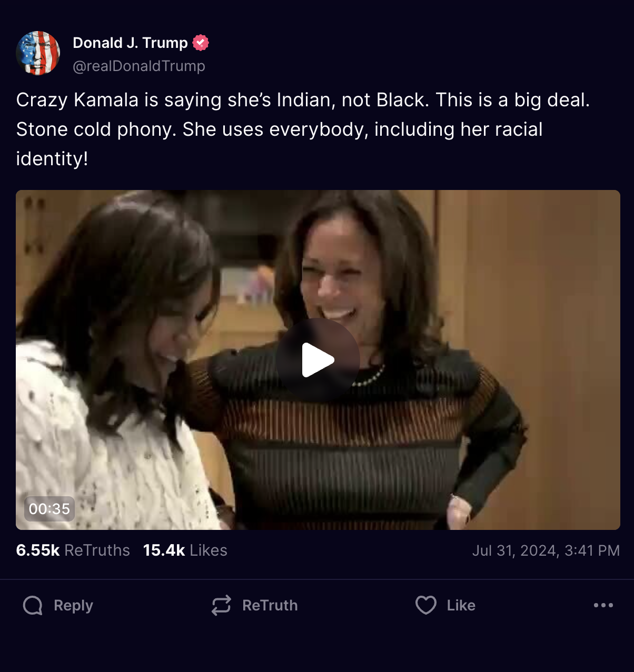The image size is (634, 672).
Task: Tap the play button on the video
Action: tap(318, 359)
